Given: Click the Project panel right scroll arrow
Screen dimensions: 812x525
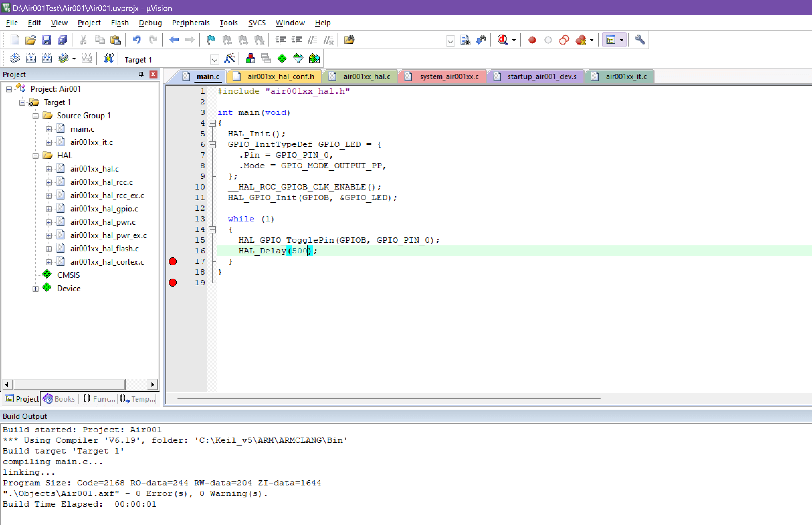Looking at the screenshot, I should click(152, 385).
